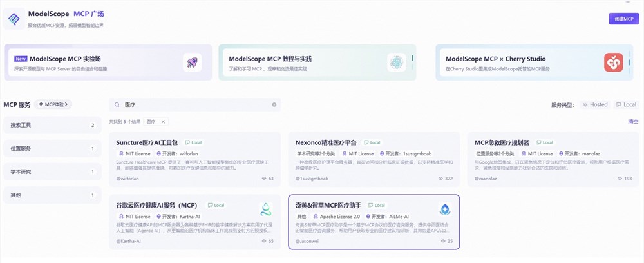Click the @Kartha-AI author handle

(x=130, y=241)
